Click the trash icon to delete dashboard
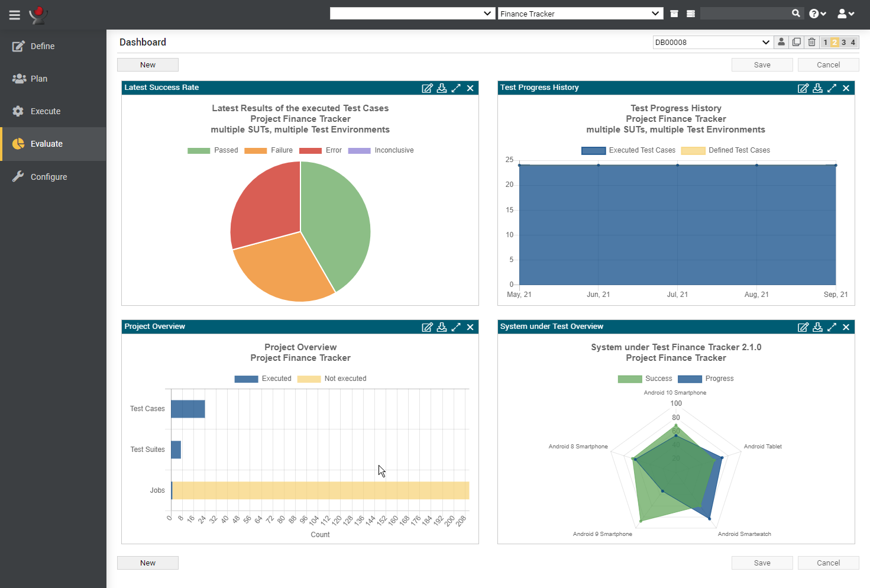The image size is (870, 588). pos(811,42)
